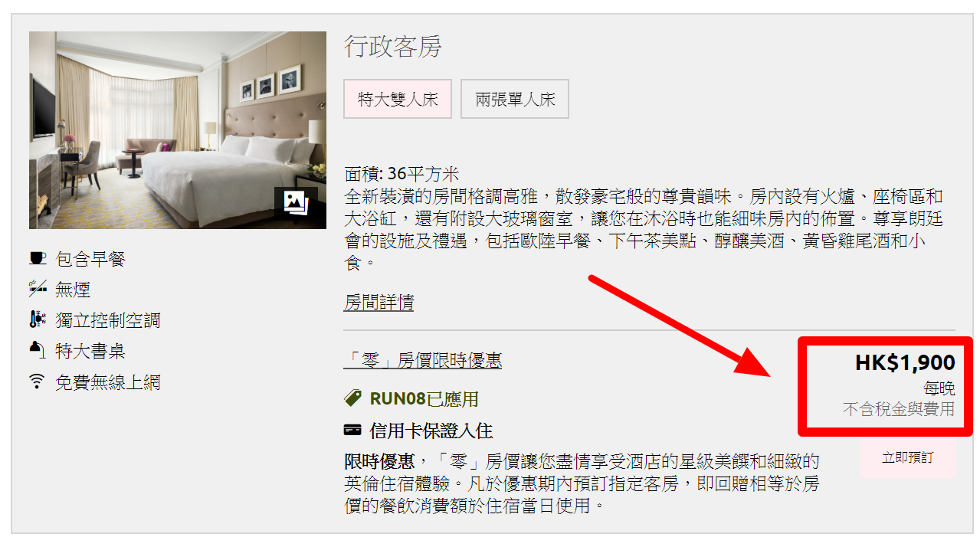Screen dimensions: 980x547
Task: Click the RUN08 promo code tag icon
Action: coord(352,398)
